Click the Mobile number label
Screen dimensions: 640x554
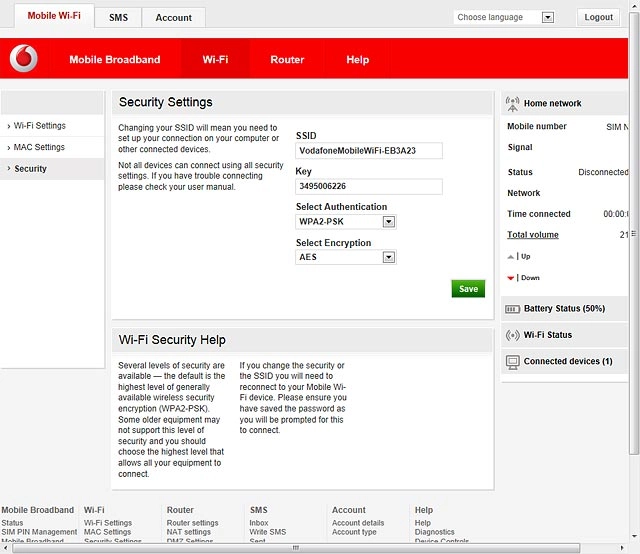coord(537,127)
